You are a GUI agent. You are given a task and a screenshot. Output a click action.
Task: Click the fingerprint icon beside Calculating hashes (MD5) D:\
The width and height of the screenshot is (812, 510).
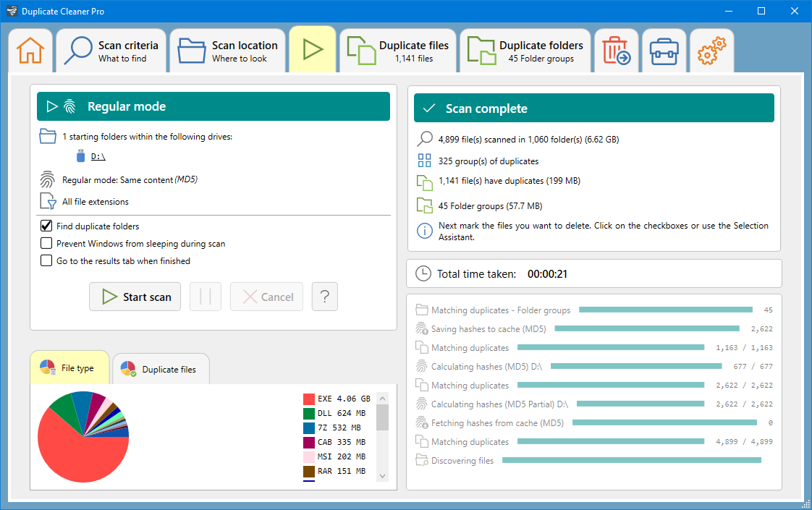(422, 366)
